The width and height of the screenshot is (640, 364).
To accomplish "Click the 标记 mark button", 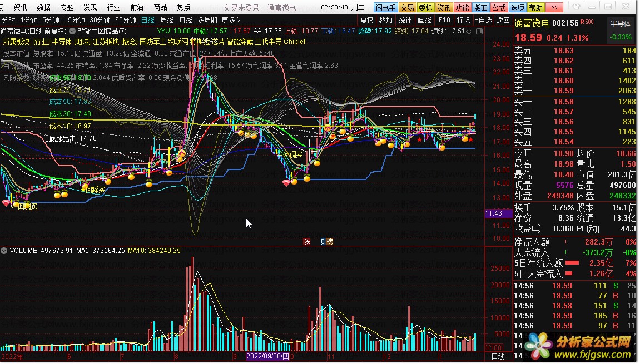I will pos(463,20).
